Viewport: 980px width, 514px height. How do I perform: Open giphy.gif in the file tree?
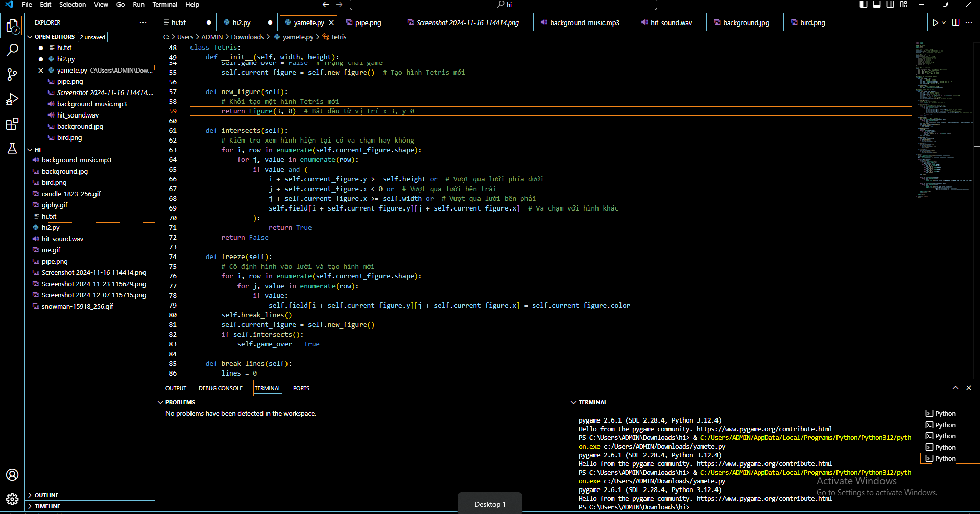click(x=90, y=205)
